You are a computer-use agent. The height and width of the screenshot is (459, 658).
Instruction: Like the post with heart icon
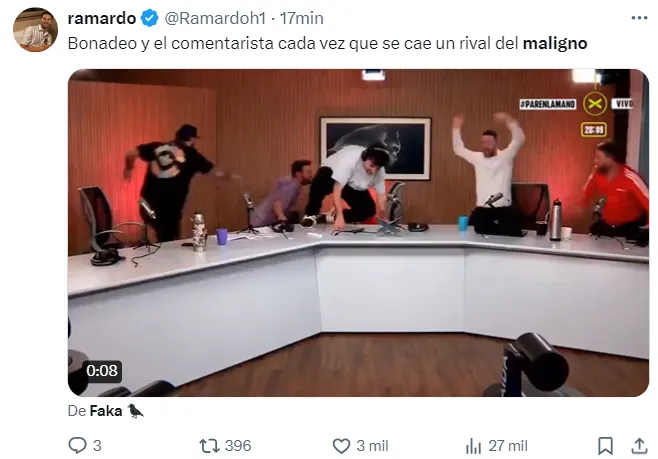(341, 446)
